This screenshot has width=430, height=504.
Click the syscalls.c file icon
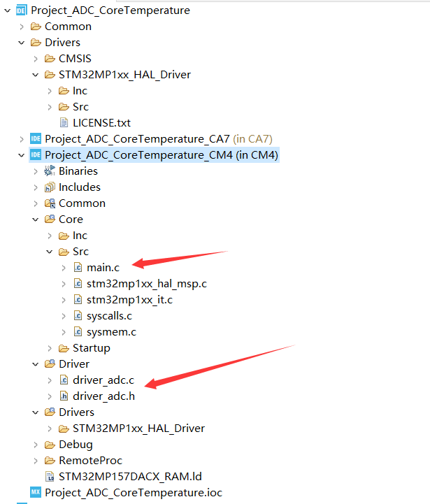[78, 316]
